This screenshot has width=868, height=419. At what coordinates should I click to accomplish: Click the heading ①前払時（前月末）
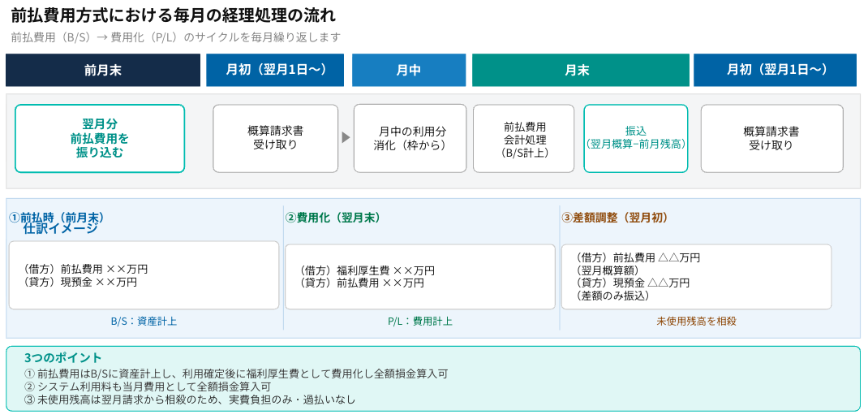point(57,218)
